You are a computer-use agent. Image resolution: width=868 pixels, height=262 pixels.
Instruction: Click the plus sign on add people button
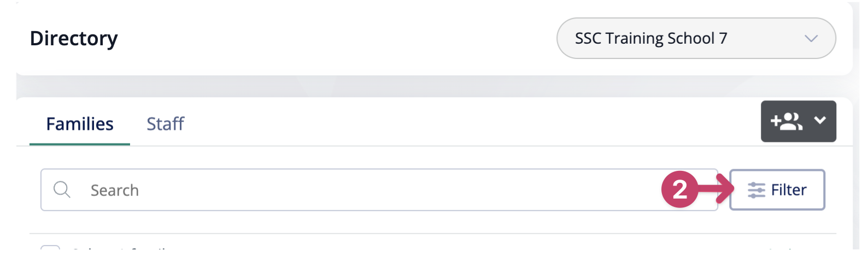(x=775, y=121)
